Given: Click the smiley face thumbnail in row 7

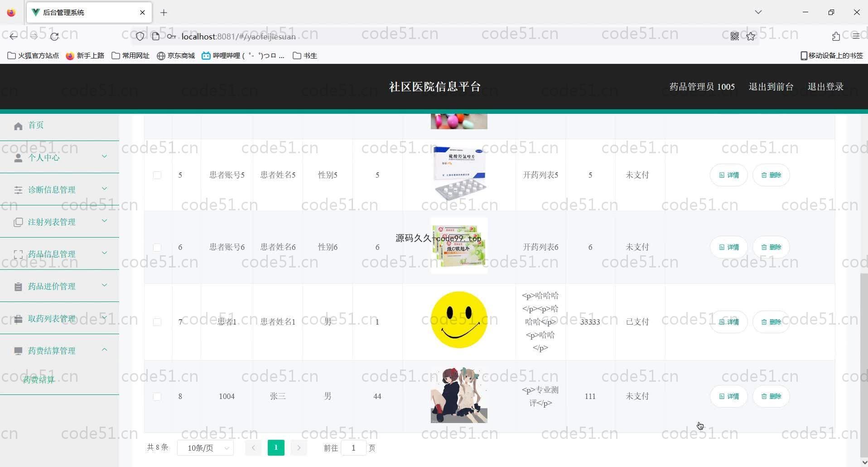Looking at the screenshot, I should [458, 320].
